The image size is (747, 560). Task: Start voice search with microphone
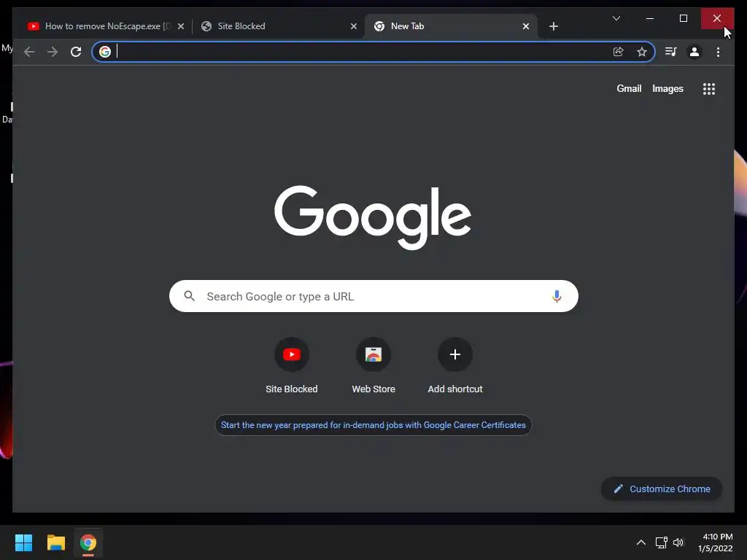click(557, 296)
